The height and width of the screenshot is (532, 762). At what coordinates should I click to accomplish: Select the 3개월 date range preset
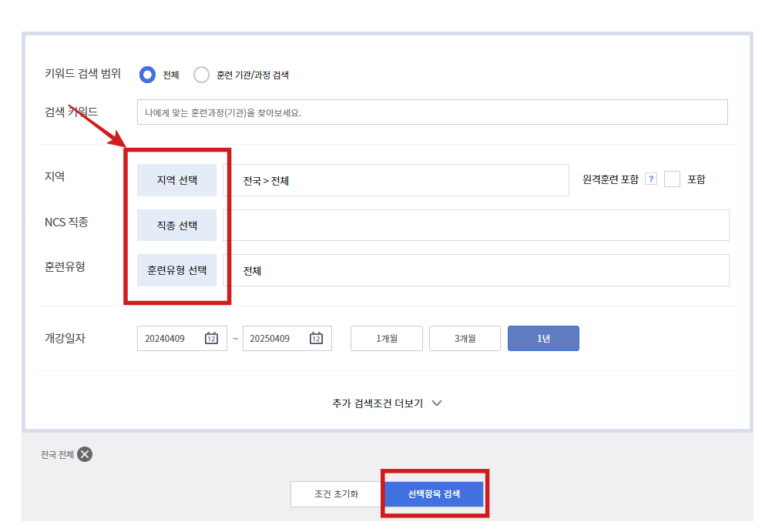[465, 338]
